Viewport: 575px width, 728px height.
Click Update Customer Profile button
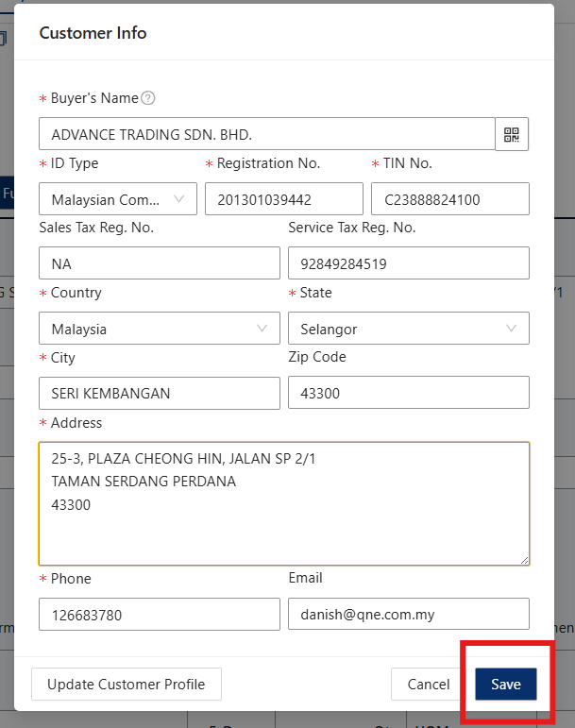[126, 685]
